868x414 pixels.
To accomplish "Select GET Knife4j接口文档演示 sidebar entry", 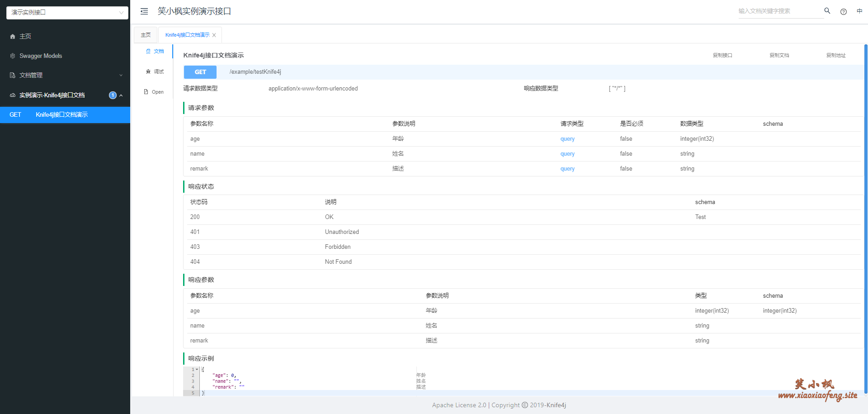I will [65, 115].
